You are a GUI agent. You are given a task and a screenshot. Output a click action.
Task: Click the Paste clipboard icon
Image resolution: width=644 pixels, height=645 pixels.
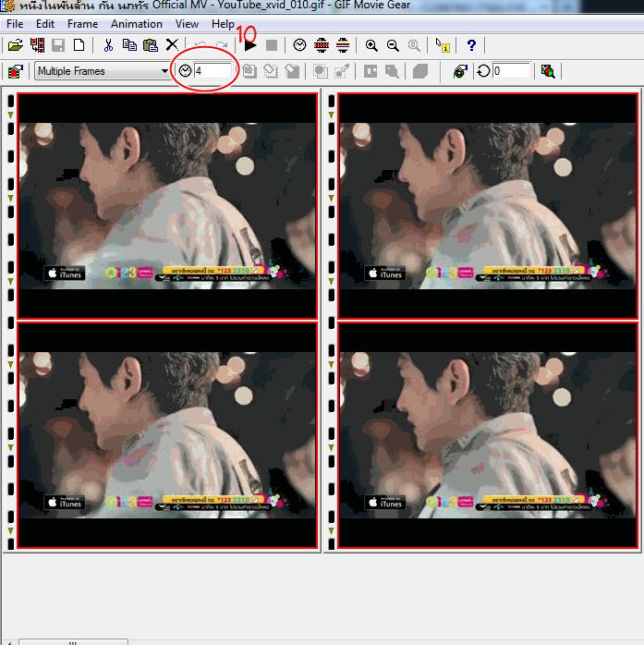(151, 45)
